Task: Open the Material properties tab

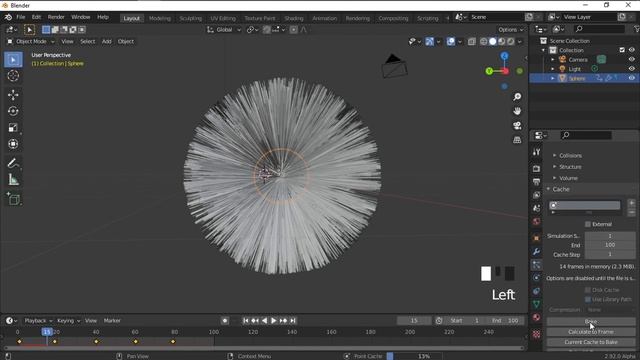Action: (x=536, y=318)
